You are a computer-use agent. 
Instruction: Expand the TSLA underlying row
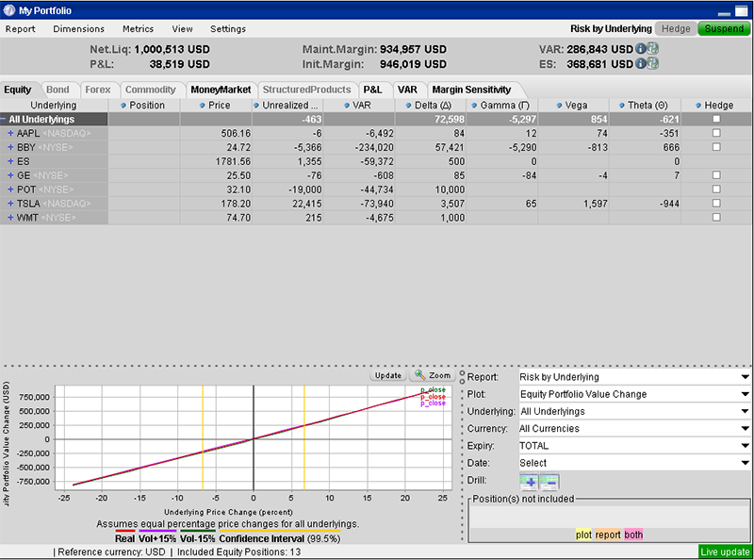tap(9, 203)
